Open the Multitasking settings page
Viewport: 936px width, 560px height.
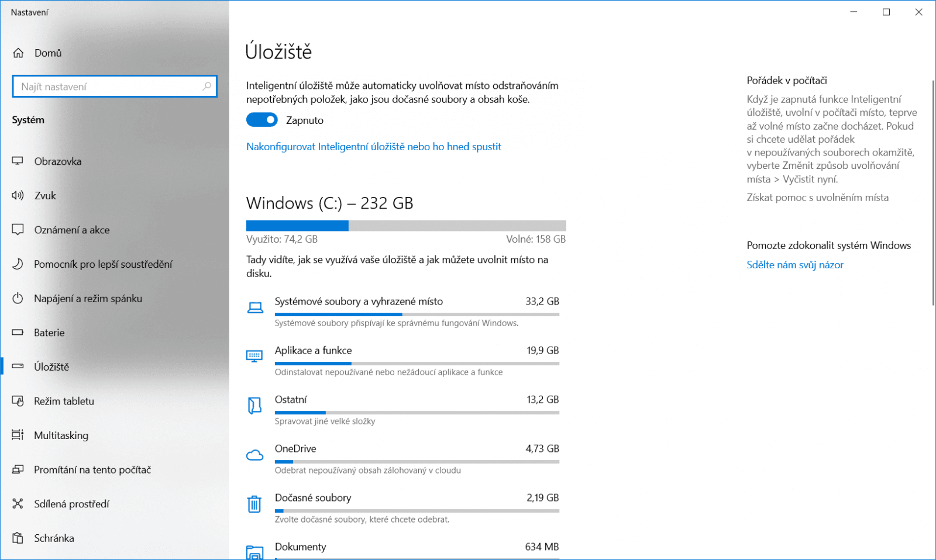pos(61,435)
